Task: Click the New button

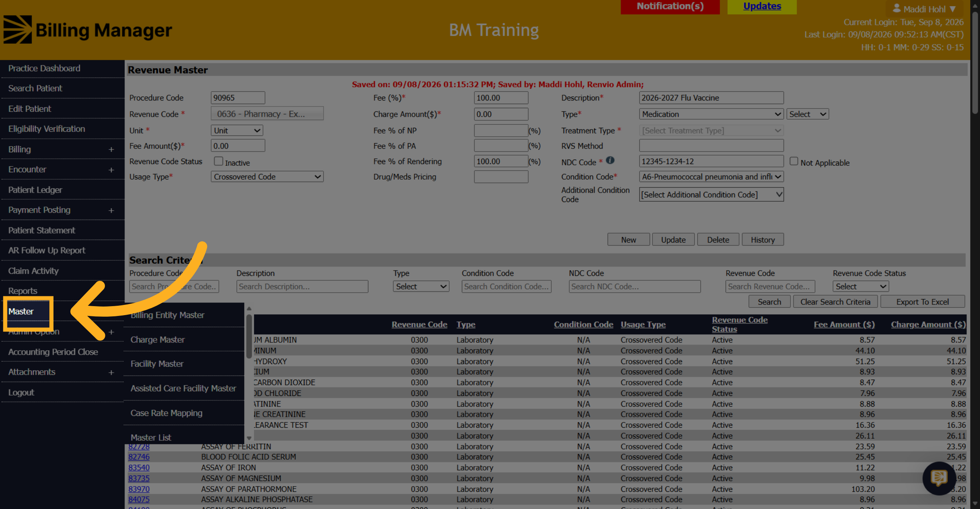Action: click(628, 240)
